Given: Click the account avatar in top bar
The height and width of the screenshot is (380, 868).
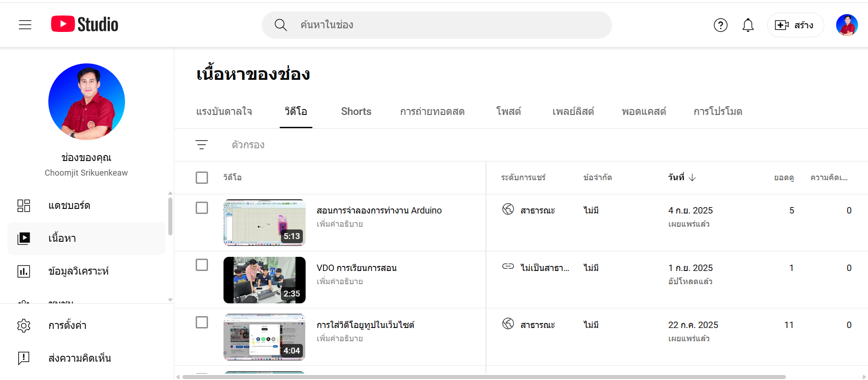Looking at the screenshot, I should (x=847, y=25).
